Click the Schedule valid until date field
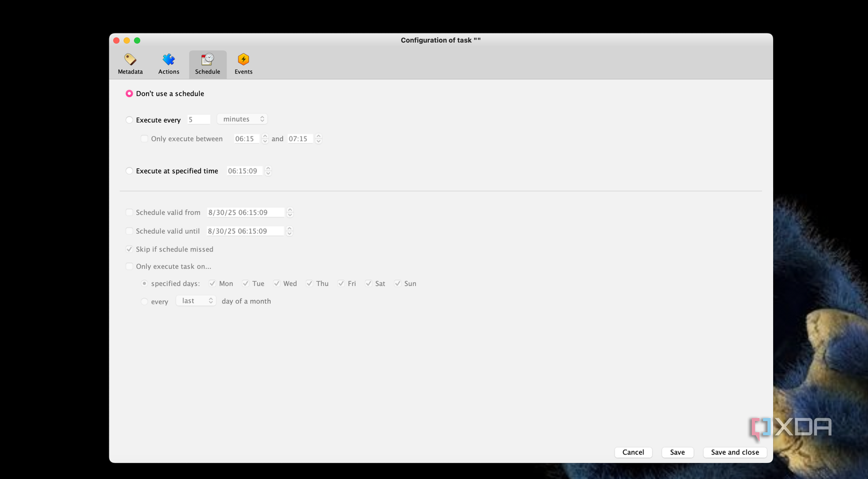The height and width of the screenshot is (479, 868). [x=245, y=231]
